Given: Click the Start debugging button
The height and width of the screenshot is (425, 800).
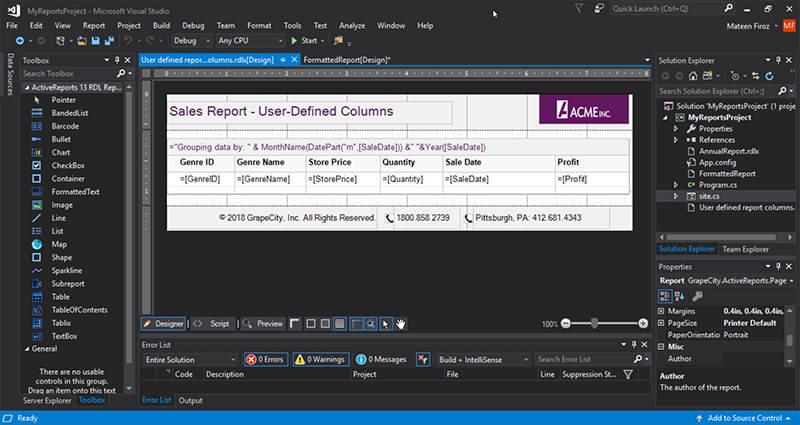Looking at the screenshot, I should [304, 41].
